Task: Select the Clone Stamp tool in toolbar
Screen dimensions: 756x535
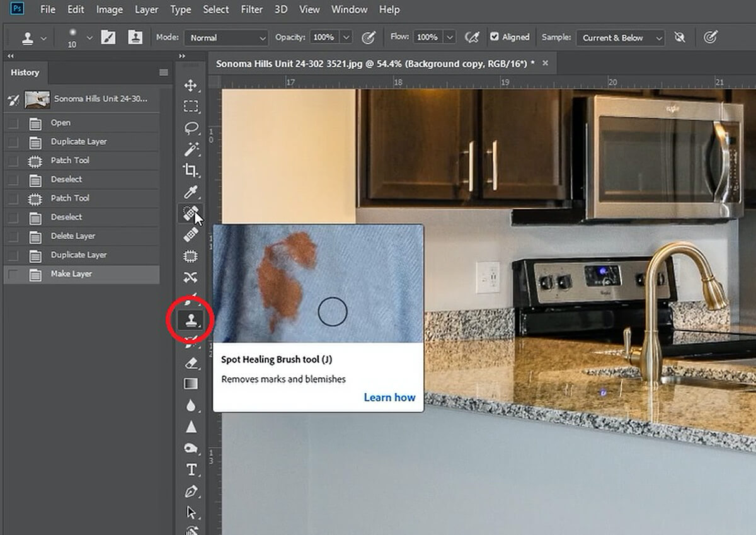Action: (190, 321)
